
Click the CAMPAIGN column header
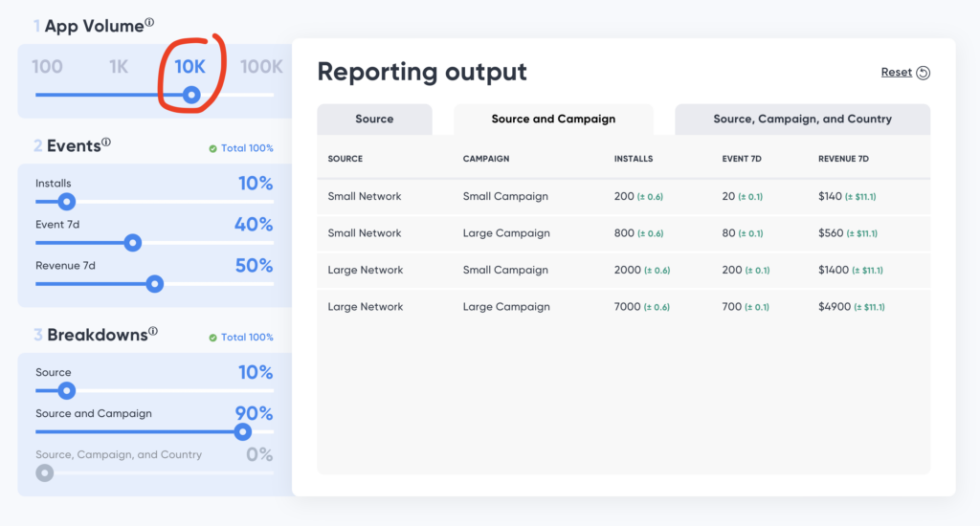[485, 159]
